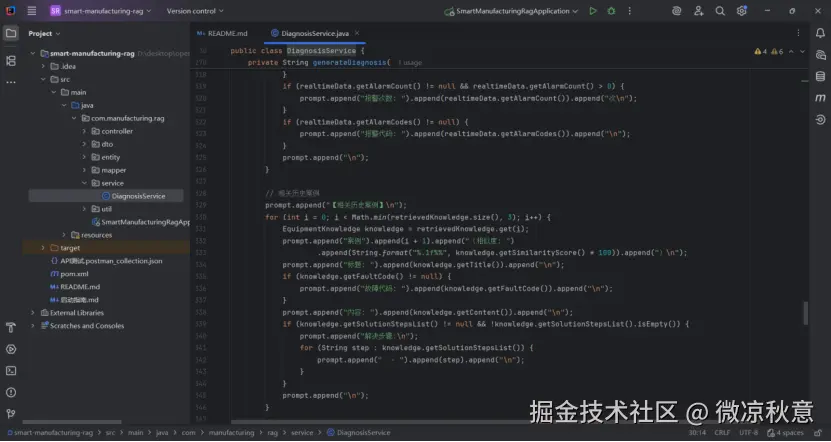Open the Build hammer tool window
The width and height of the screenshot is (831, 442).
[11, 328]
